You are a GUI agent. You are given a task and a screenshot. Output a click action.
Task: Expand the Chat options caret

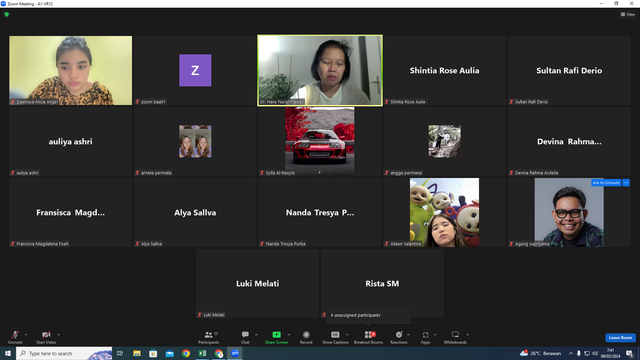click(256, 335)
